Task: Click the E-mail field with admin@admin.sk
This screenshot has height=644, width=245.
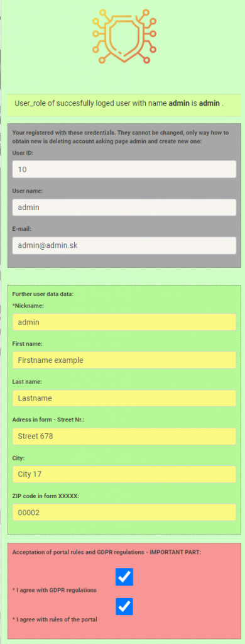Action: coord(124,245)
